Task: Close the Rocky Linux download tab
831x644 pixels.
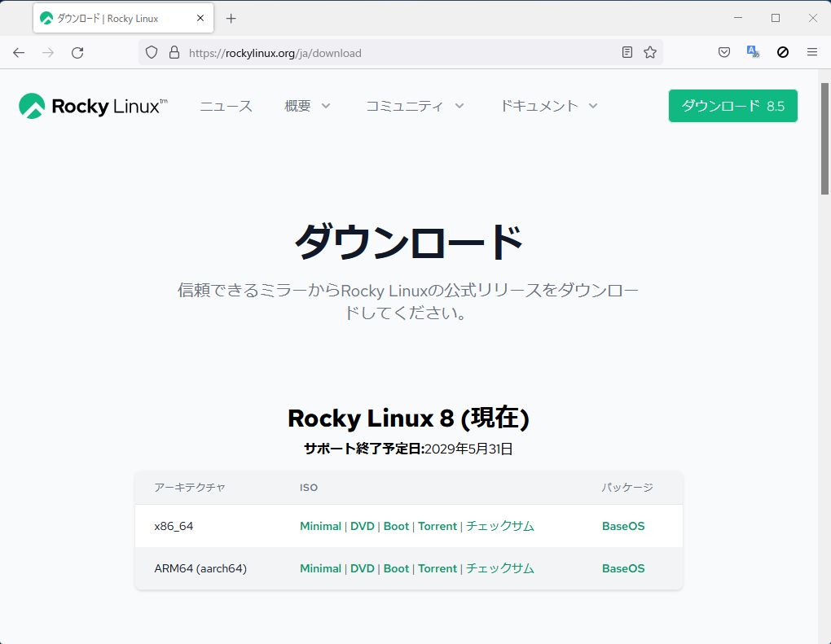Action: pos(200,18)
